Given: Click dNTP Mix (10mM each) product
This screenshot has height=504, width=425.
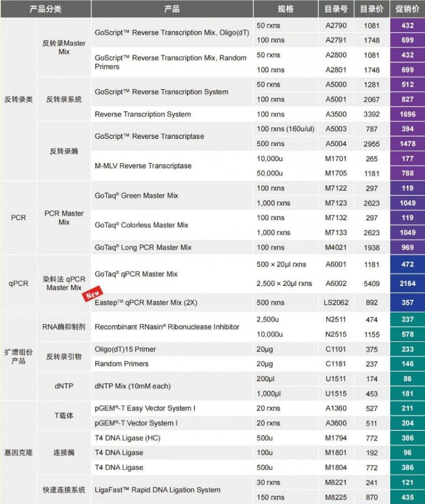Looking at the screenshot, I should pyautogui.click(x=132, y=386).
